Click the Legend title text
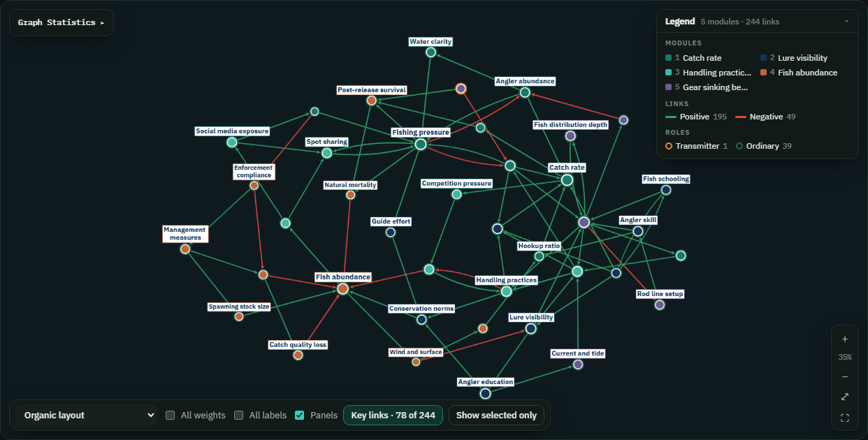 (680, 22)
